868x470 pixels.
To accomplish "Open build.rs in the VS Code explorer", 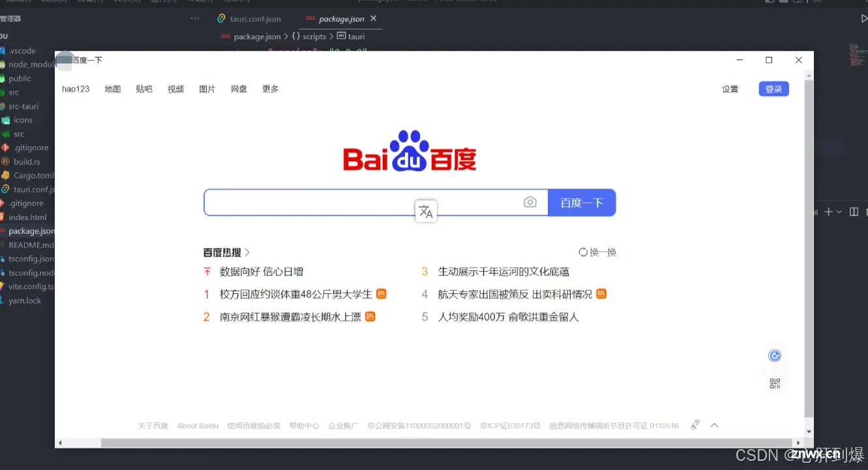I will (x=27, y=161).
